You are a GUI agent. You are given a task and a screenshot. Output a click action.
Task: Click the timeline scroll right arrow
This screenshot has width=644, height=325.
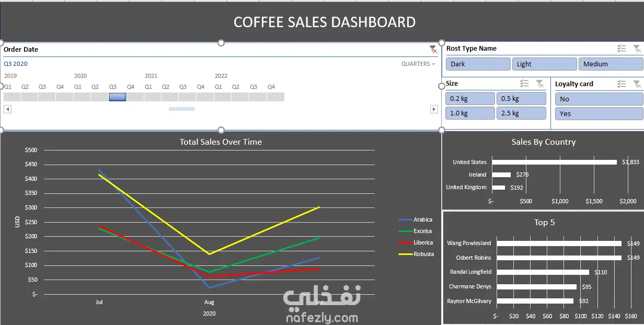coord(434,109)
